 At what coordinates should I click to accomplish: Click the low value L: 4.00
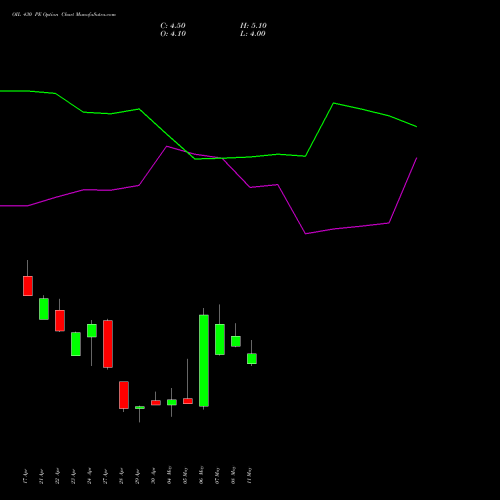[253, 34]
